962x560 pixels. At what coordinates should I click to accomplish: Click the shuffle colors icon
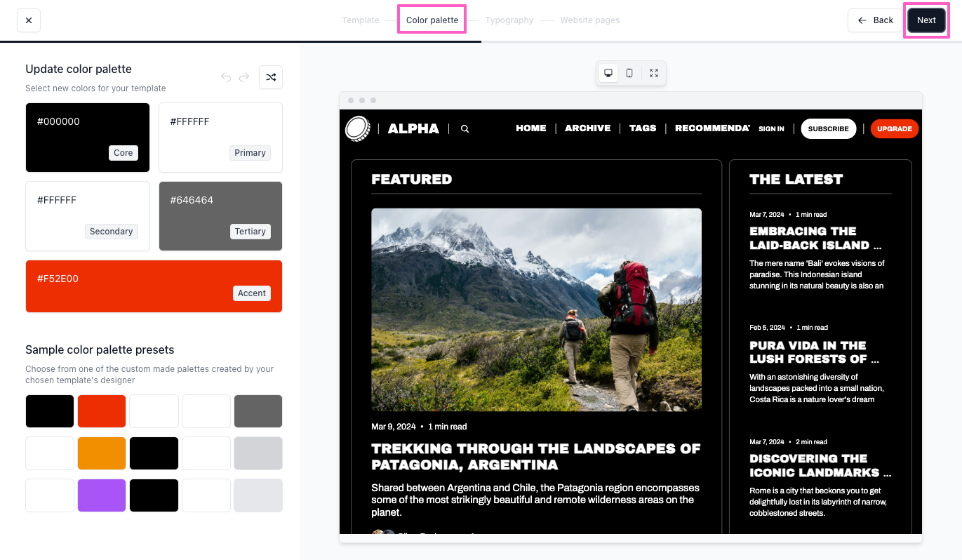coord(271,77)
